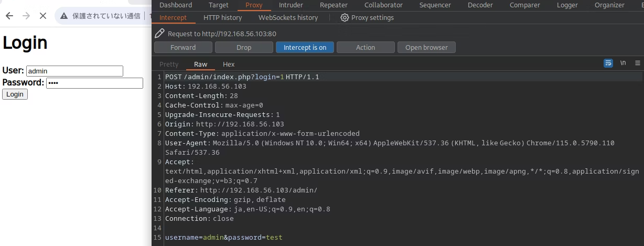Switch to Pretty view
644x246 pixels.
pyautogui.click(x=169, y=64)
